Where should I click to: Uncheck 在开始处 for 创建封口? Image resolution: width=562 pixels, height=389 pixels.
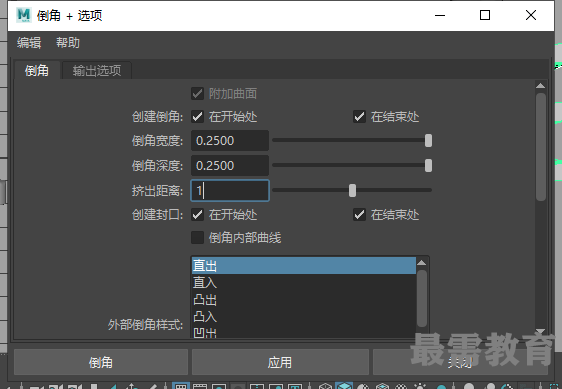(197, 215)
